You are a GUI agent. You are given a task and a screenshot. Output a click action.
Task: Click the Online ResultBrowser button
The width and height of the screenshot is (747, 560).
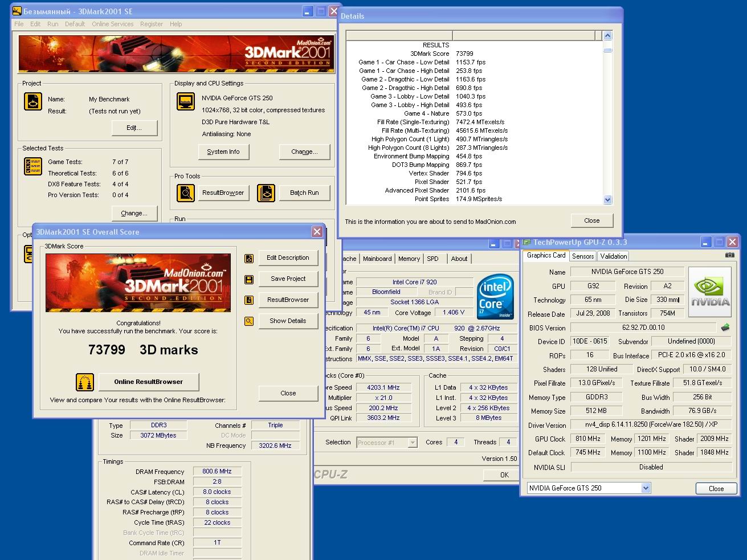click(x=149, y=382)
